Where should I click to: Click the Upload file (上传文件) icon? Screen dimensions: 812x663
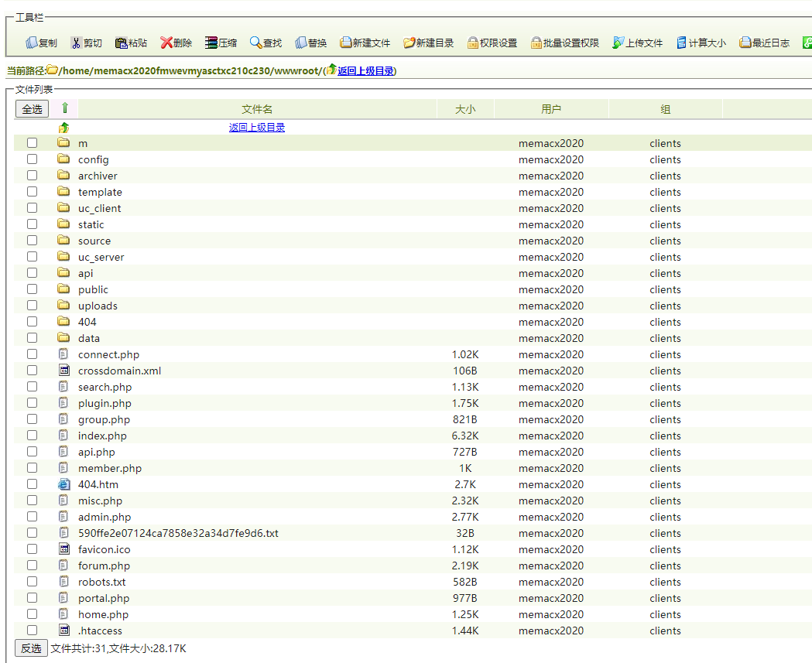618,43
